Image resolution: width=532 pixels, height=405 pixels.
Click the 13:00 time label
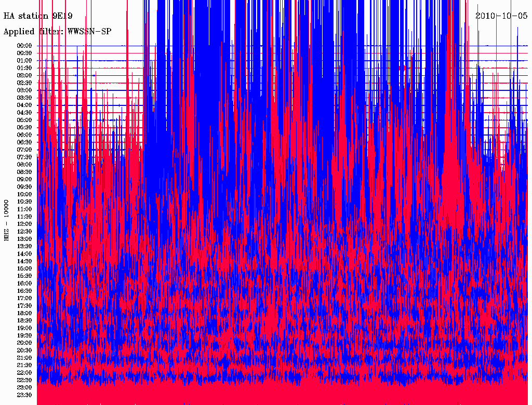(x=24, y=239)
